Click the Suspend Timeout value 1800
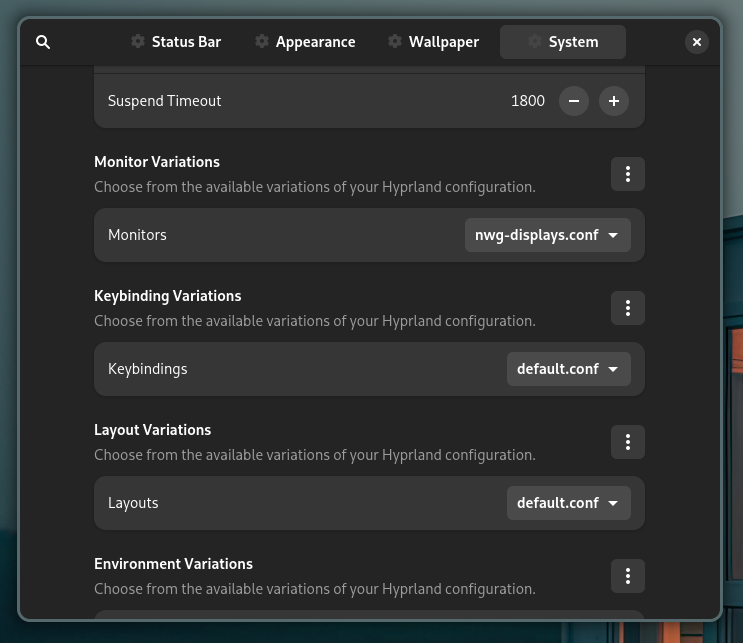Viewport: 743px width, 643px height. point(527,101)
